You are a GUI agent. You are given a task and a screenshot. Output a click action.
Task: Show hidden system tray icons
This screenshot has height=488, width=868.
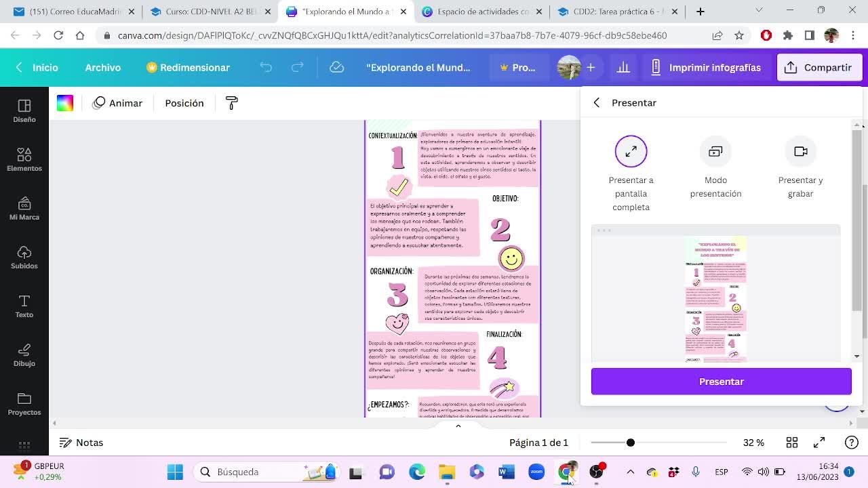click(x=631, y=472)
